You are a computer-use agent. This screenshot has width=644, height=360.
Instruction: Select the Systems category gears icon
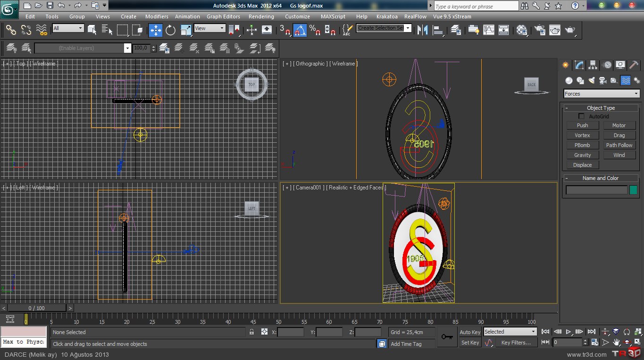point(636,81)
